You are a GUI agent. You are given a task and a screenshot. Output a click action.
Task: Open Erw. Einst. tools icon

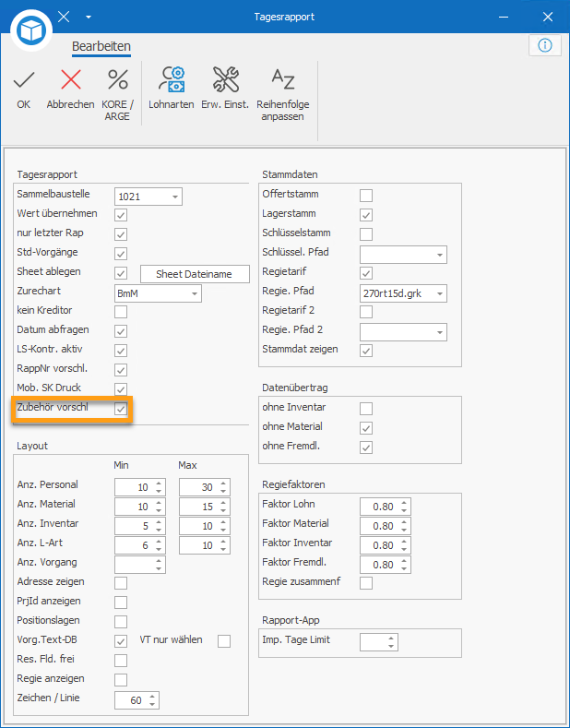coord(226,79)
